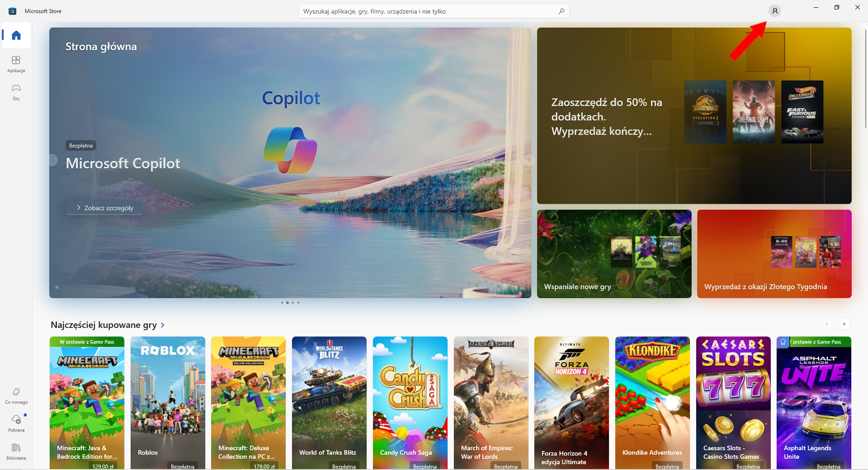This screenshot has height=470, width=868.
Task: Open the Home page in sidebar
Action: (16, 35)
